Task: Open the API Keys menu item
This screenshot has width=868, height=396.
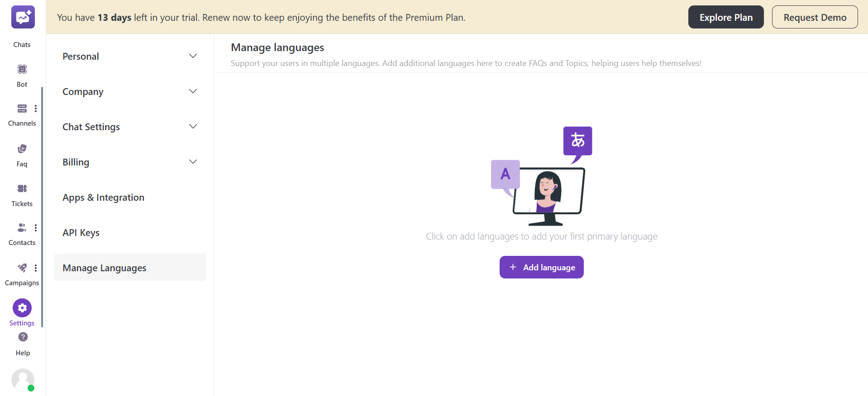Action: [81, 233]
